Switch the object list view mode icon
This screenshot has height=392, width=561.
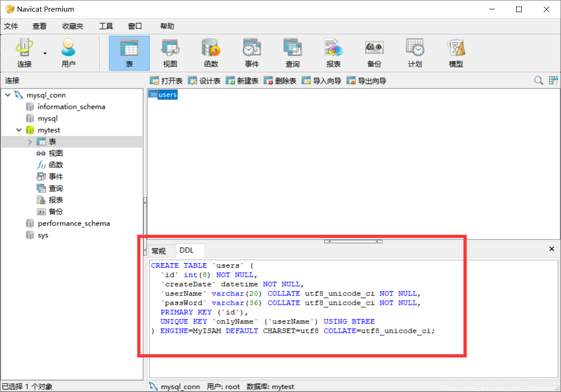tap(554, 81)
